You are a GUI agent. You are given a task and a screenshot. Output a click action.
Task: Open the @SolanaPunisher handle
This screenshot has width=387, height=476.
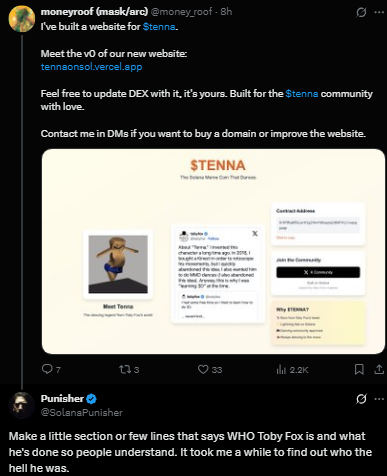(x=82, y=412)
